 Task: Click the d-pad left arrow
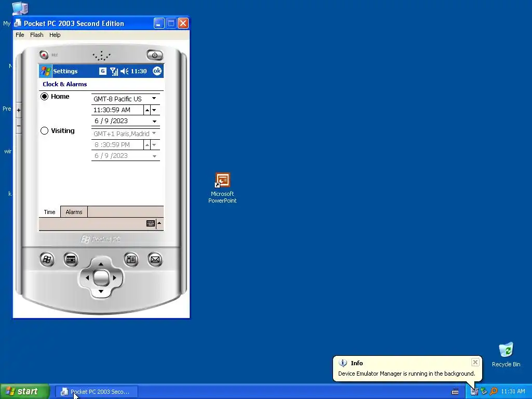(87, 278)
